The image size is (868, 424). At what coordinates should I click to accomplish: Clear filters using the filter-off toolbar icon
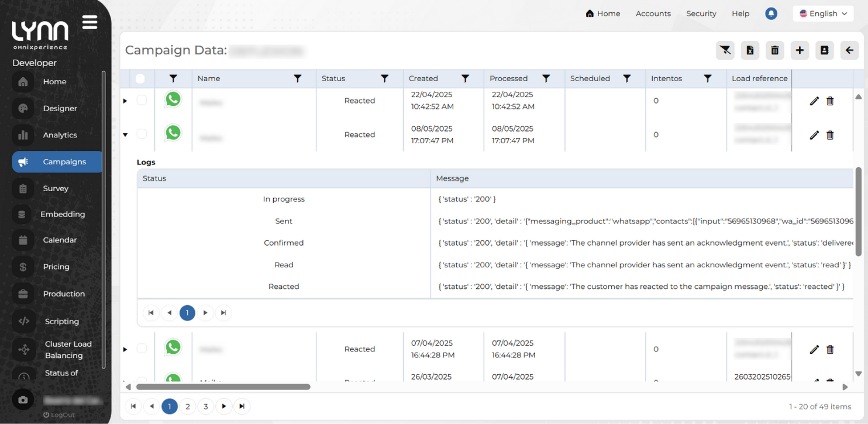[725, 50]
